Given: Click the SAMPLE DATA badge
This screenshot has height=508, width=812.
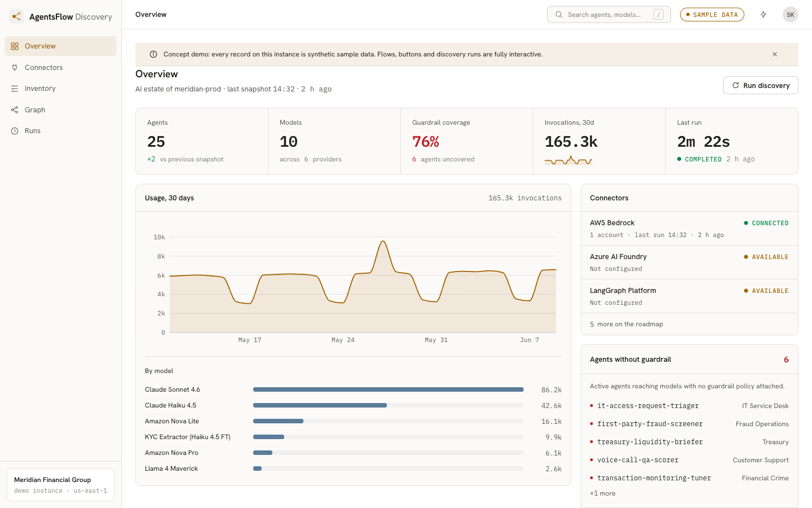Looking at the screenshot, I should point(712,15).
